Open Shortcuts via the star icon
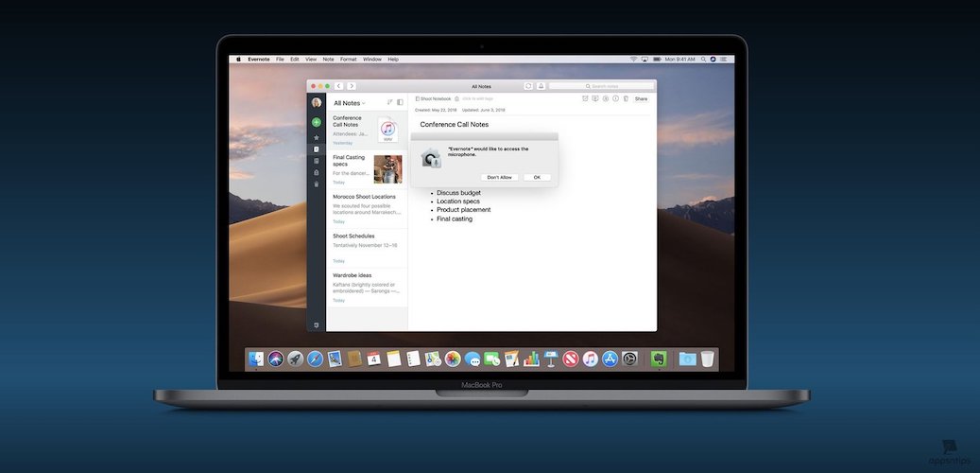The height and width of the screenshot is (473, 980). tap(317, 138)
